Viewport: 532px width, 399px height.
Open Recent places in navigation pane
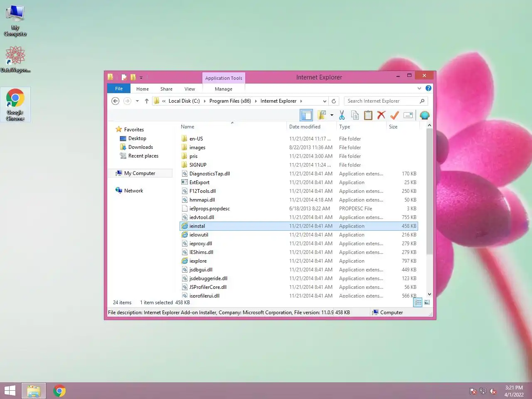[x=143, y=156]
